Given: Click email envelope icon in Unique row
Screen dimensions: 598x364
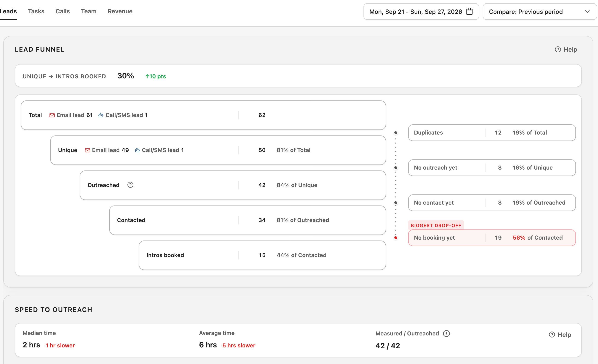Looking at the screenshot, I should (87, 150).
